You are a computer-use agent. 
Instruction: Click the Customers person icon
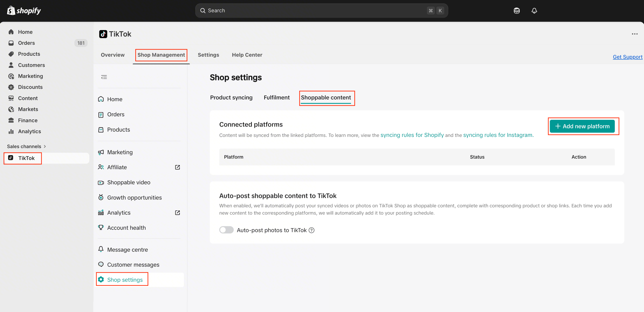pyautogui.click(x=11, y=65)
